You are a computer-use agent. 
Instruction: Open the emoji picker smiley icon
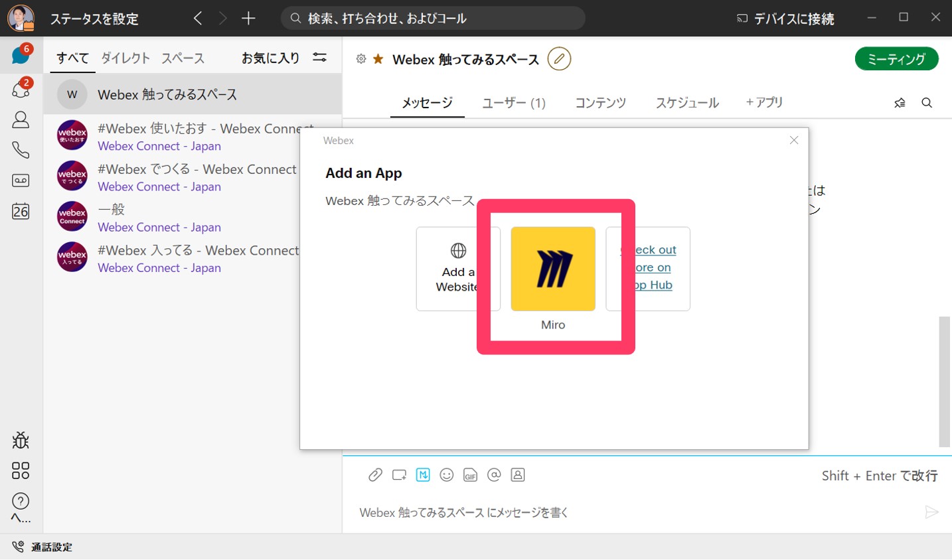pyautogui.click(x=447, y=475)
